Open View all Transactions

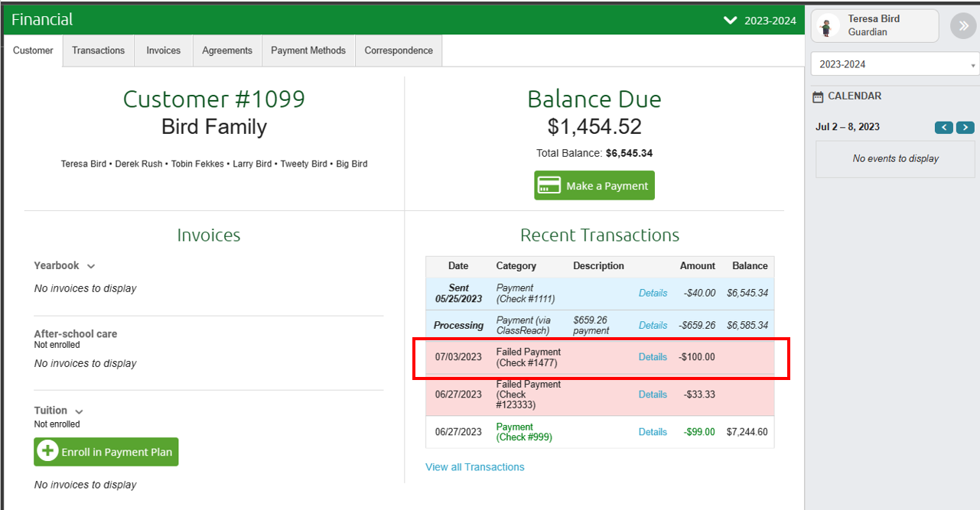coord(475,466)
